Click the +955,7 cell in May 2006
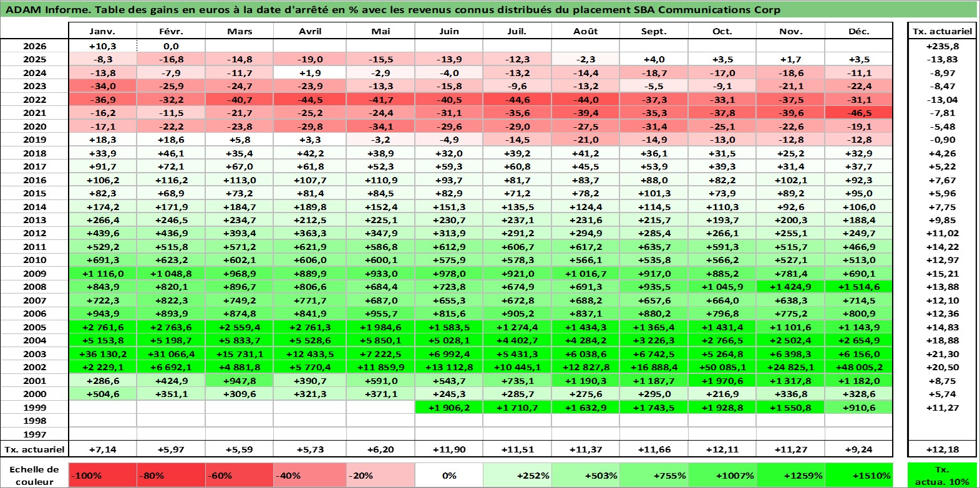Image resolution: width=980 pixels, height=488 pixels. click(381, 313)
